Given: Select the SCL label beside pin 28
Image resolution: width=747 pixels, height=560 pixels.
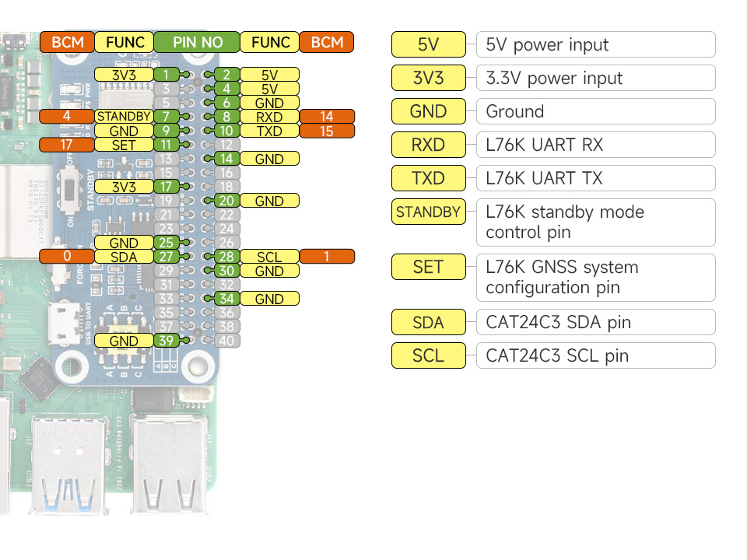Looking at the screenshot, I should coord(269,257).
